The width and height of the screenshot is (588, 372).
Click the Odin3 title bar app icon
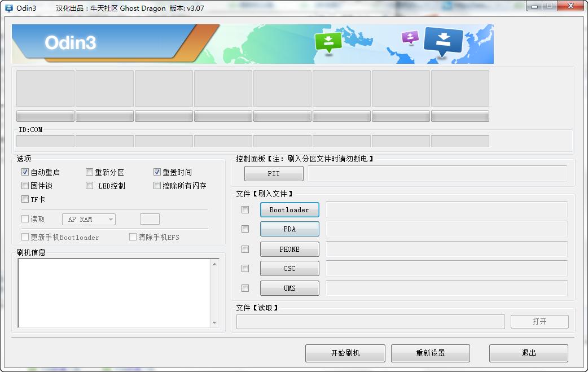(x=8, y=8)
